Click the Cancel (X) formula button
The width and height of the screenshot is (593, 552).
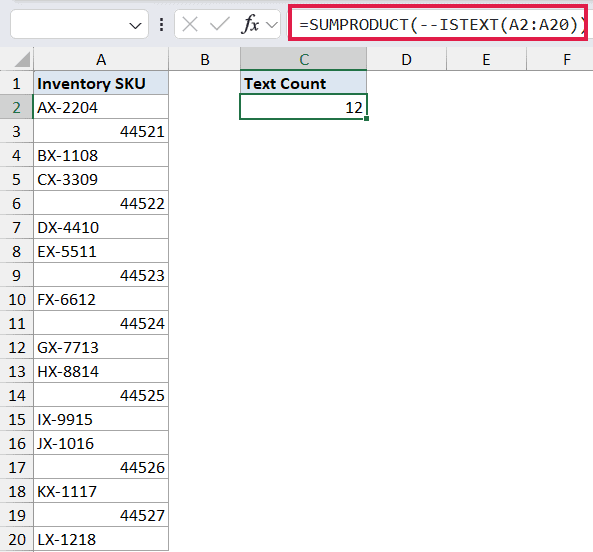click(189, 25)
